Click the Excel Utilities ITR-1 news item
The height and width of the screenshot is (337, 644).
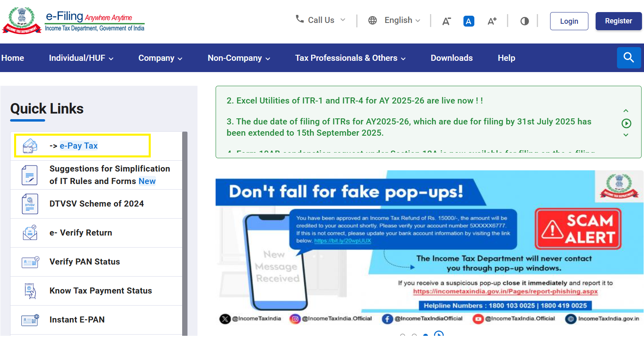(355, 101)
